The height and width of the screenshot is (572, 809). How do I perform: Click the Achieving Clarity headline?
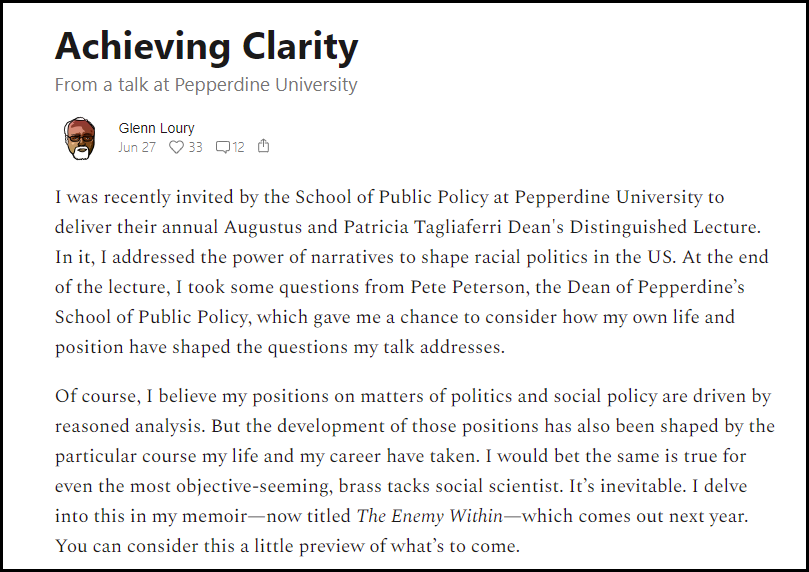[x=206, y=46]
